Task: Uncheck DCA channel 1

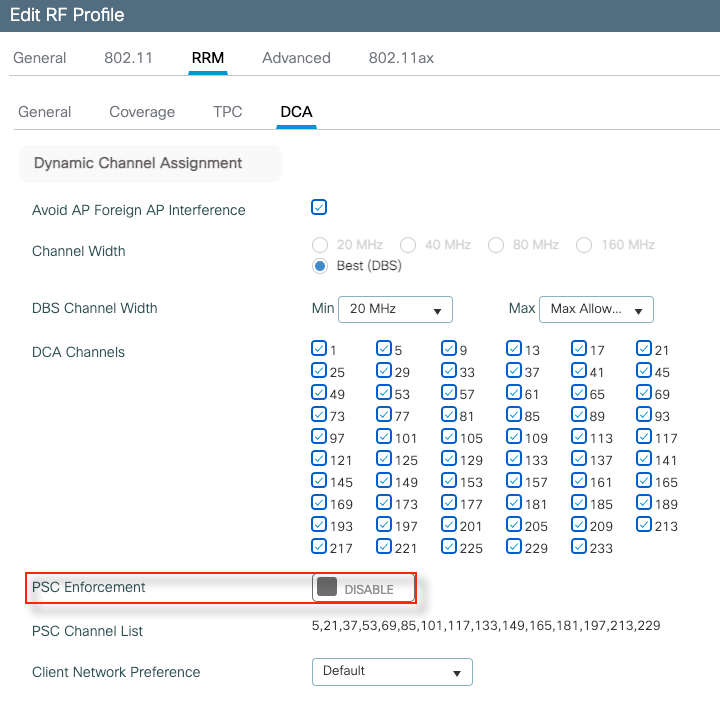Action: 319,349
